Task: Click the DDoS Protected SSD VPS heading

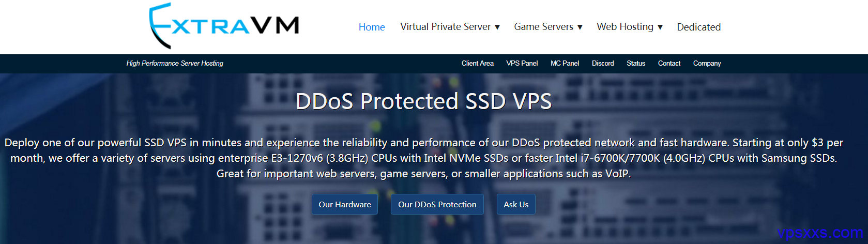Action: pos(423,101)
